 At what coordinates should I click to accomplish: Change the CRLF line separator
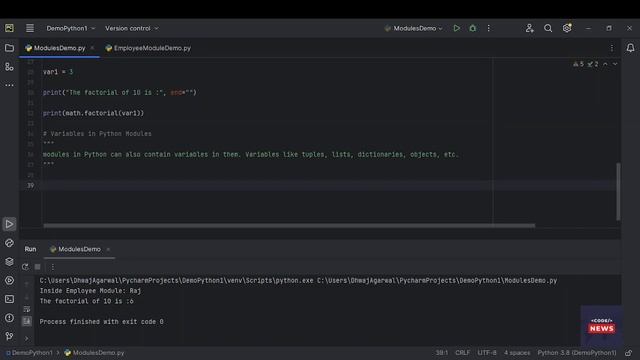coord(462,353)
